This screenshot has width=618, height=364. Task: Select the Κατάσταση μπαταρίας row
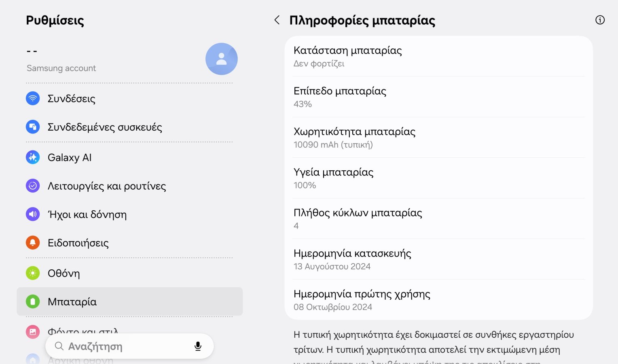[439, 56]
